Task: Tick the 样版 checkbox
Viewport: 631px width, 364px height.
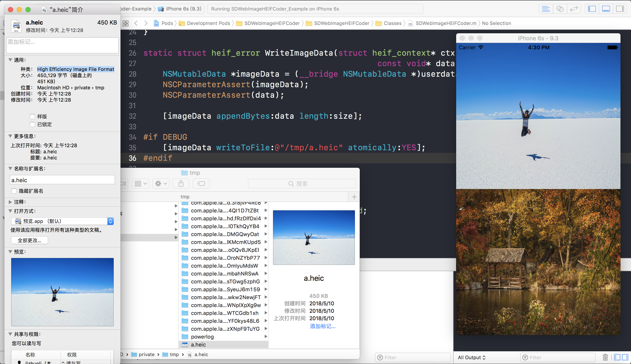Action: coord(32,117)
